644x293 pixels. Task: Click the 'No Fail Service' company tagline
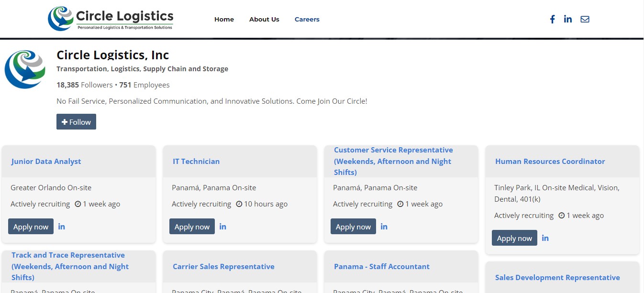212,101
